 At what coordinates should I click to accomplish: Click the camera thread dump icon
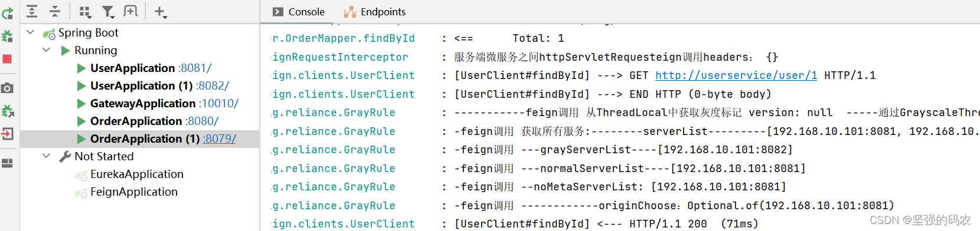(7, 88)
